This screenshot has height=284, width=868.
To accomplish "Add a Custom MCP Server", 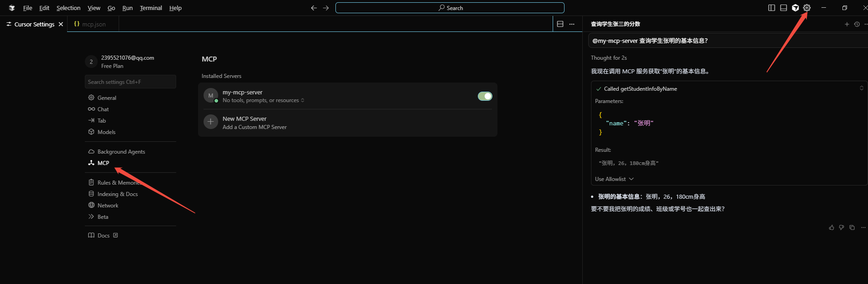I will point(255,127).
